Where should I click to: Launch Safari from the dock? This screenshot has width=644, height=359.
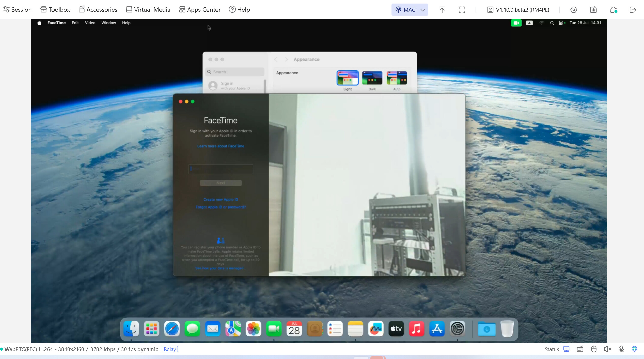coord(172,329)
